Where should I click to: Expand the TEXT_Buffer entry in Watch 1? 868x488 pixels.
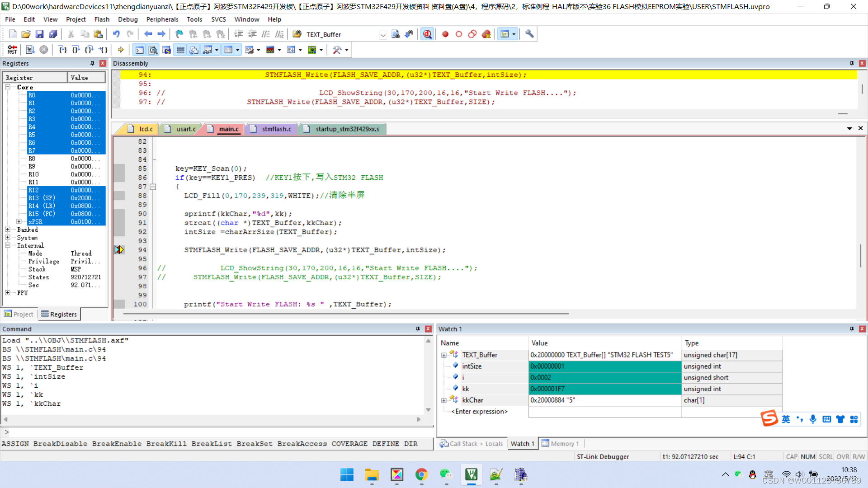pos(443,355)
